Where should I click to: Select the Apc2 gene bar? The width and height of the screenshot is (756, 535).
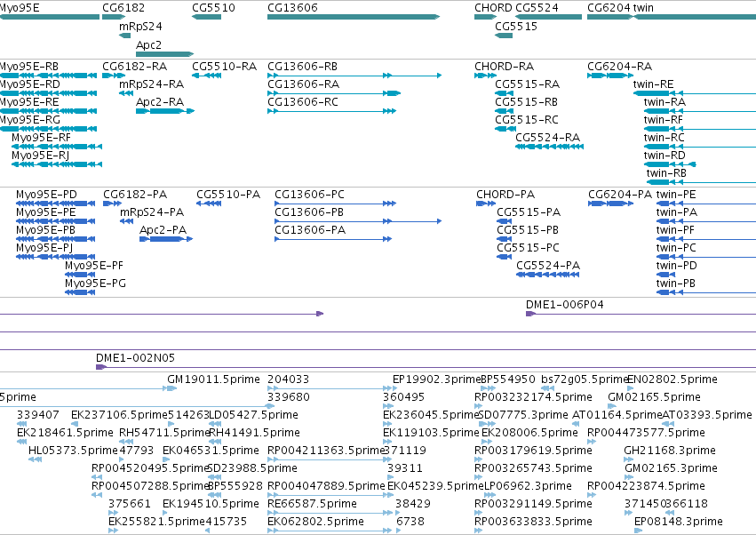pos(165,54)
